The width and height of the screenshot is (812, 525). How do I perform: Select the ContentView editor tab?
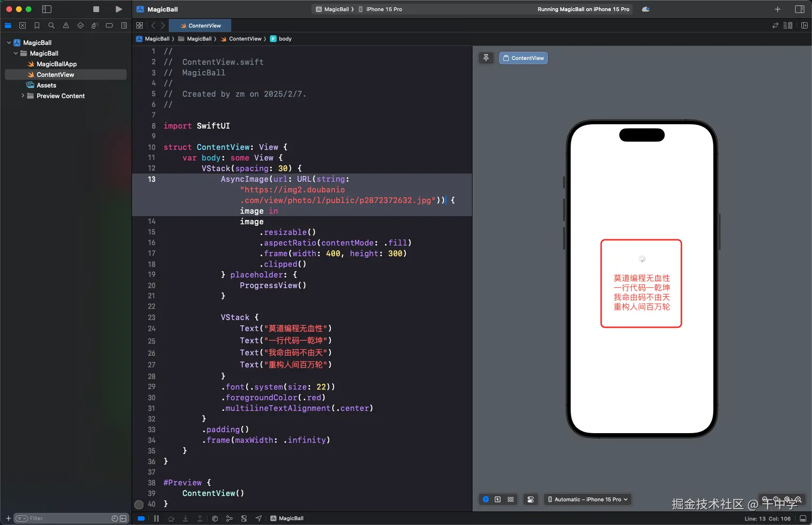(x=201, y=26)
